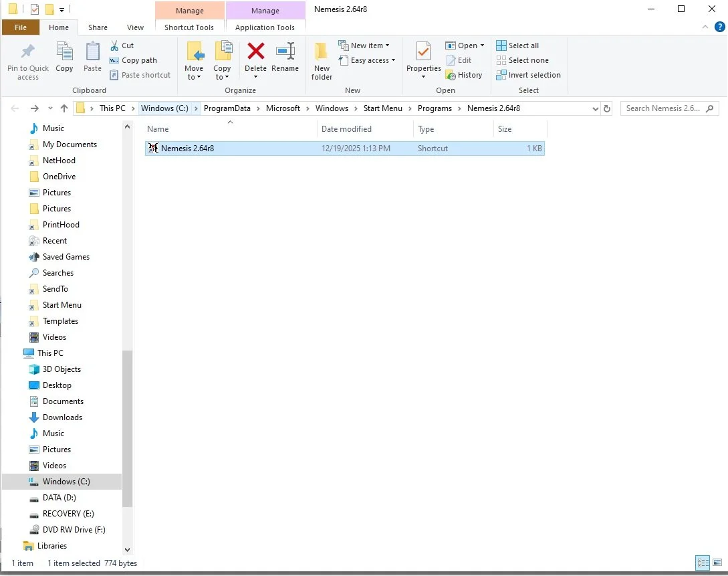
Task: Open the Application Tools tab
Action: (265, 27)
